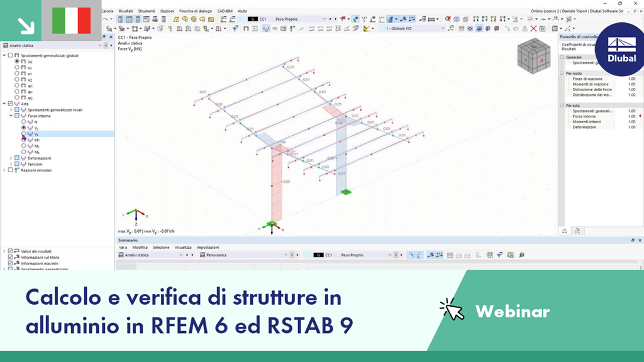Toggle the navigator panel display icon
The width and height of the screenshot is (644, 362).
pos(120,19)
